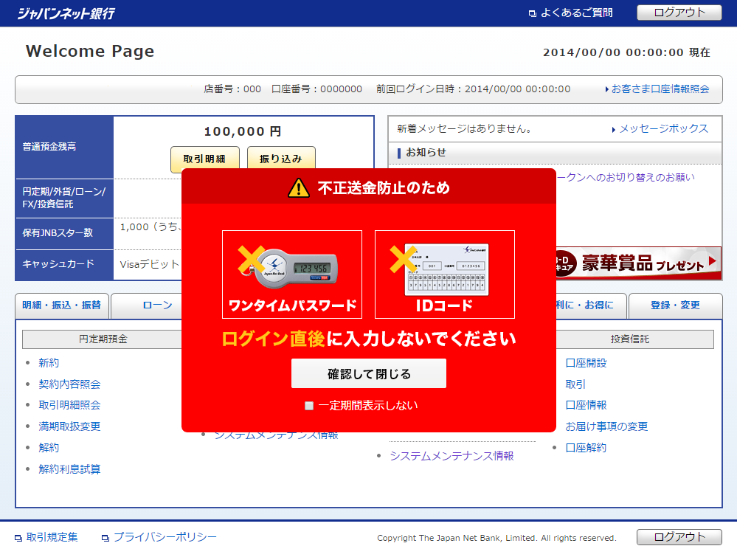Viewport: 737px width, 560px height.
Task: Click external-link icon beside プライバシーポリシー
Action: [x=105, y=538]
